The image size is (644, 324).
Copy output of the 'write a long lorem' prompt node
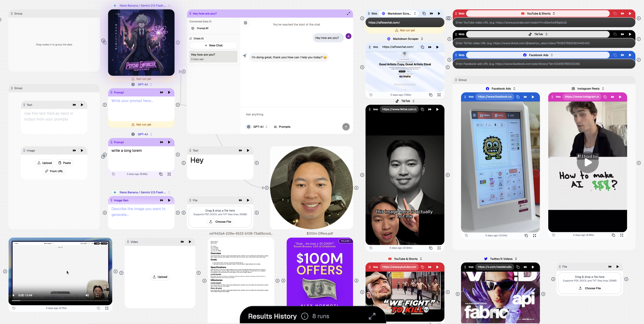point(160,174)
